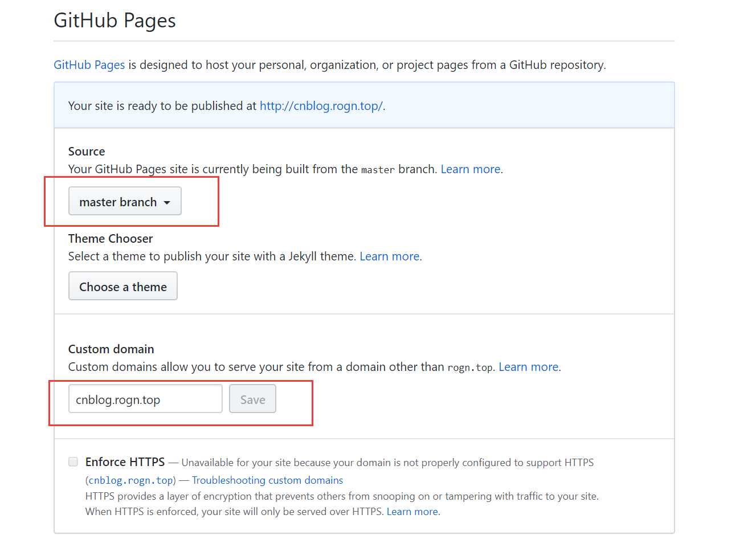756x535 pixels.
Task: Open Learn more link about enforcing HTTPS
Action: pyautogui.click(x=412, y=512)
